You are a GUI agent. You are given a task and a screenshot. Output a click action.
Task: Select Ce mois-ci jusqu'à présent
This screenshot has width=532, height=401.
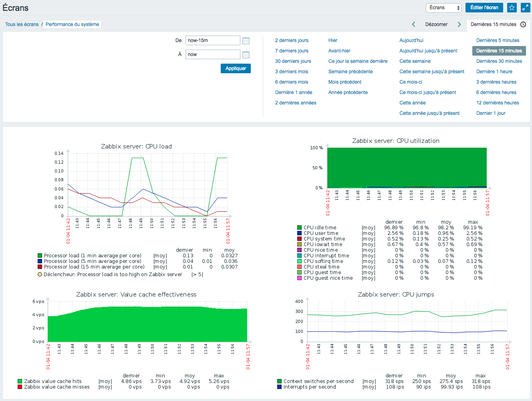(428, 92)
